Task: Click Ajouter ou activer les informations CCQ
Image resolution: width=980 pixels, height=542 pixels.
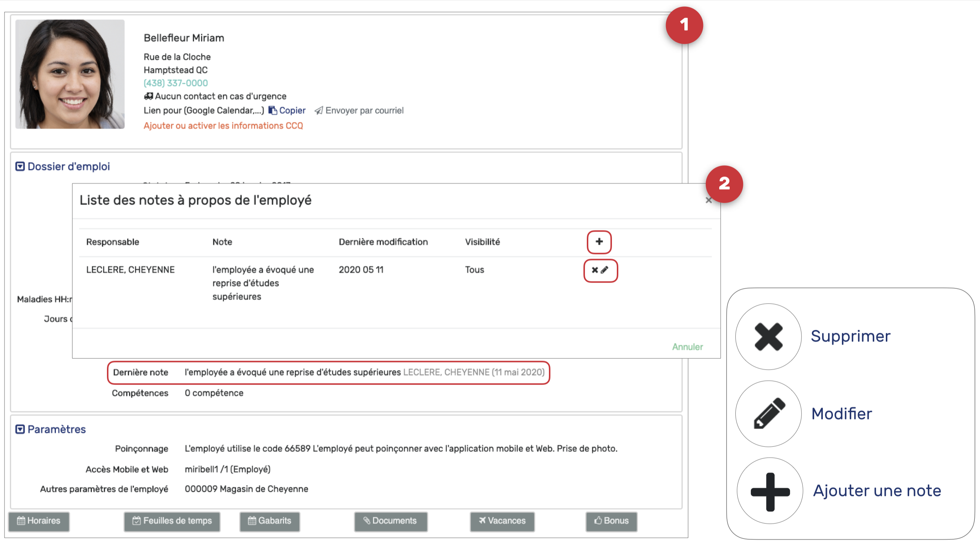Action: (223, 126)
